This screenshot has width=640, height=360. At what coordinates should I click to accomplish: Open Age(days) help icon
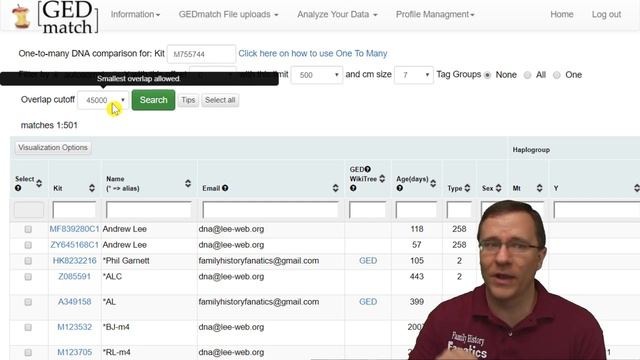pyautogui.click(x=400, y=188)
